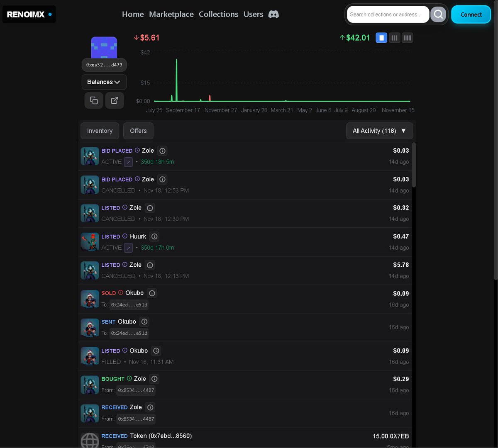The width and height of the screenshot is (498, 448).
Task: Open the Discord icon link
Action: 273,14
